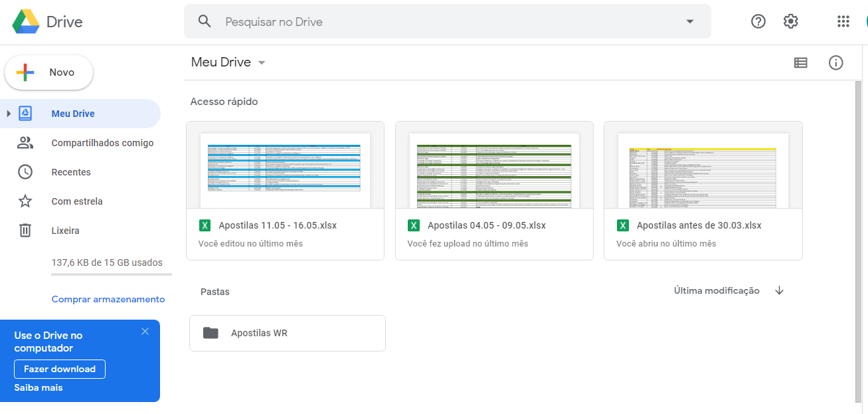Screen dimensions: 868x414
Task: Open the Settings gear icon
Action: coord(790,21)
